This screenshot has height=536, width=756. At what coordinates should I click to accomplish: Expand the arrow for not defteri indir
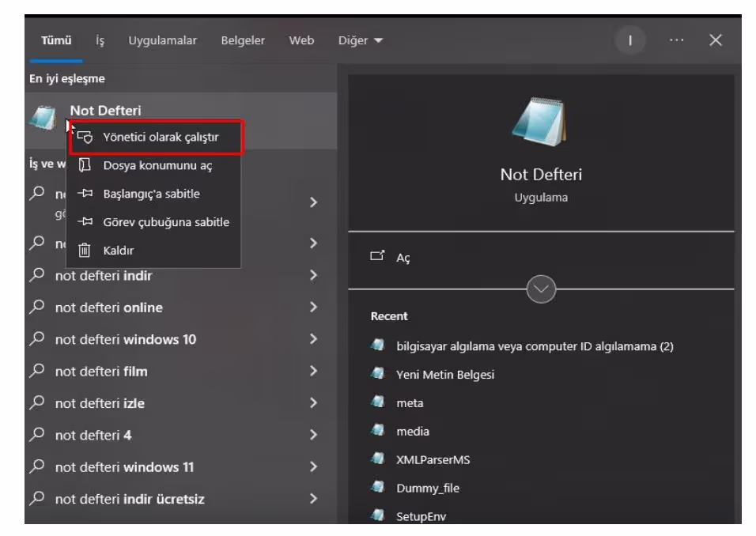pyautogui.click(x=313, y=275)
